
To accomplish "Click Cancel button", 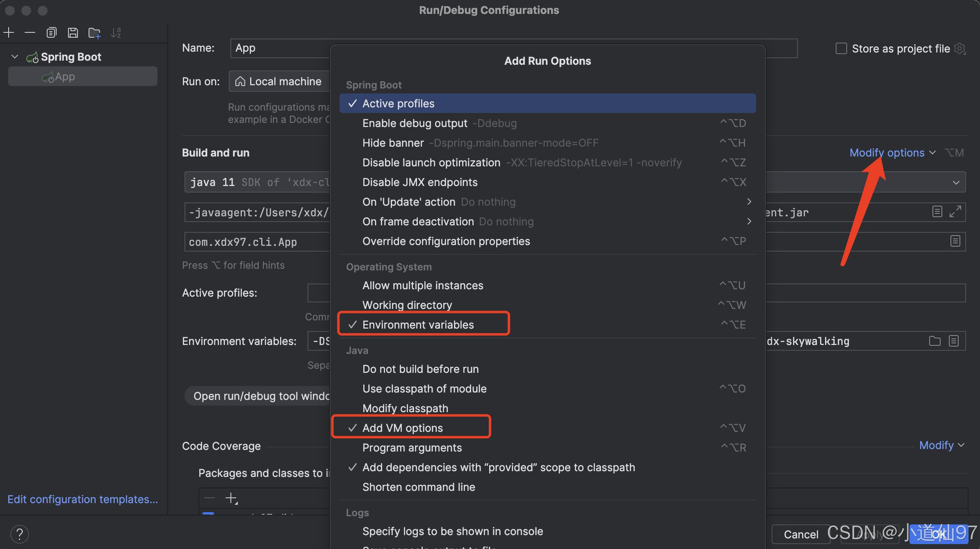I will click(x=801, y=534).
